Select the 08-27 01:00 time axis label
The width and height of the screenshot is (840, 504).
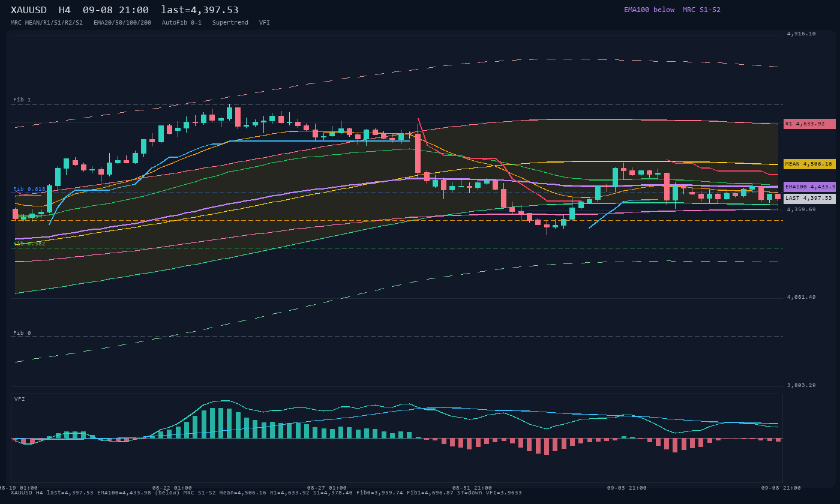327,488
